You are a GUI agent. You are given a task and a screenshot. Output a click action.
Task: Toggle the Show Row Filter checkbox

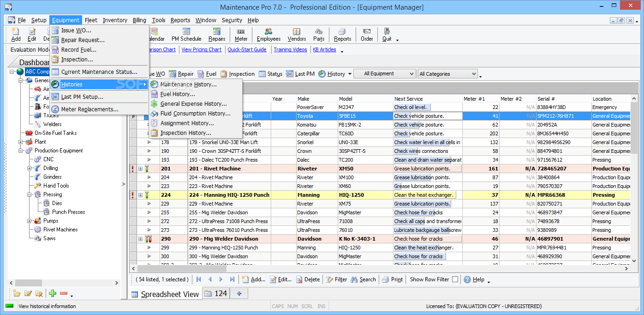pyautogui.click(x=455, y=279)
